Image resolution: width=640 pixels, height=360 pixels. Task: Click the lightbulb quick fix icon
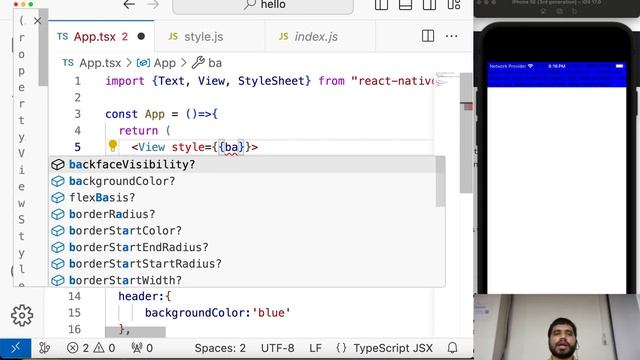click(x=113, y=146)
